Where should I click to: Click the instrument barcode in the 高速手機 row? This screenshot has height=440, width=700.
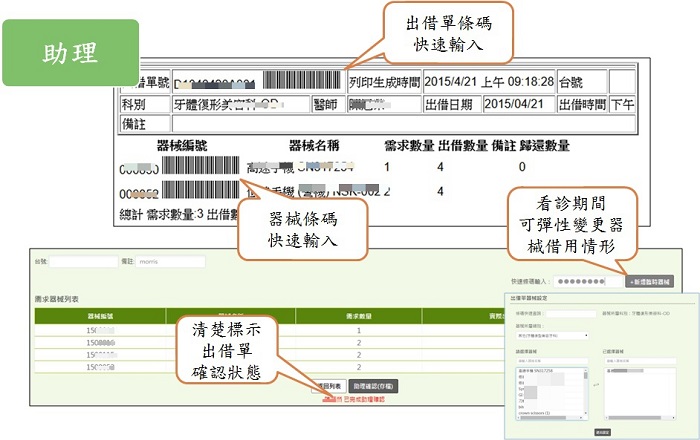(201, 165)
